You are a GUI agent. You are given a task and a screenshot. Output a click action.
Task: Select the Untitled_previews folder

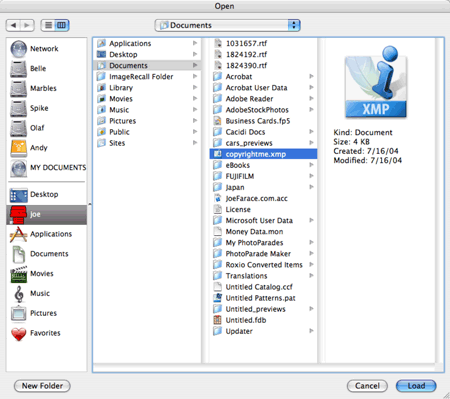coord(263,309)
